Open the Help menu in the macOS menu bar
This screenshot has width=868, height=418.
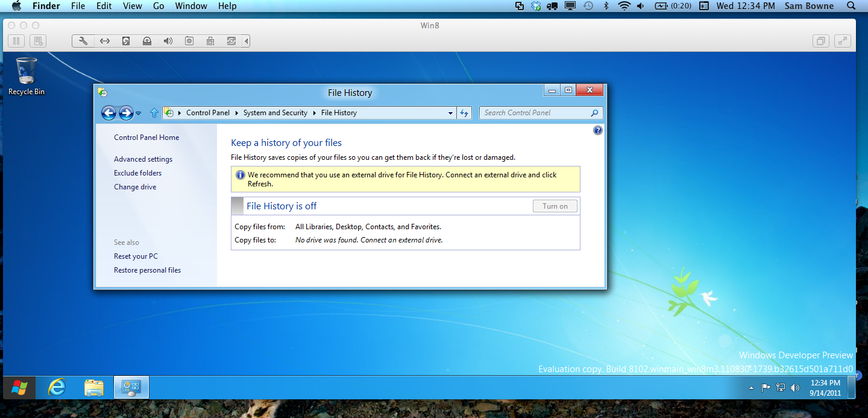pos(227,6)
